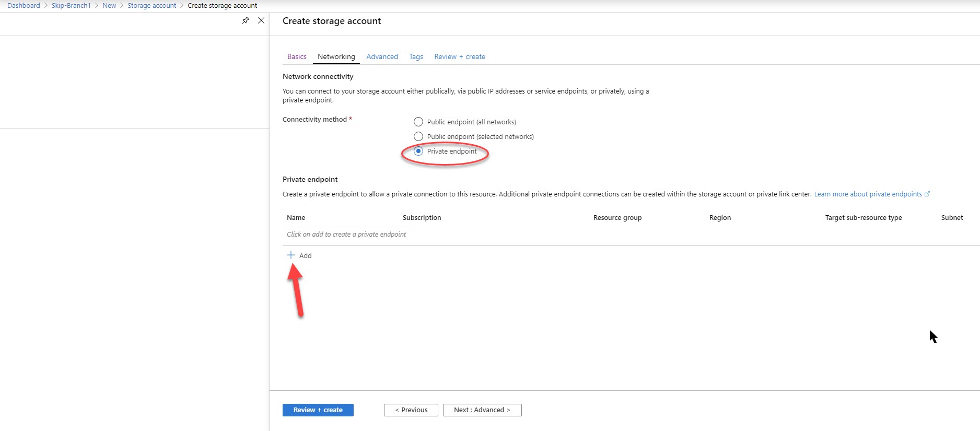This screenshot has height=431, width=980.
Task: Click the Subscription column header
Action: tap(422, 217)
